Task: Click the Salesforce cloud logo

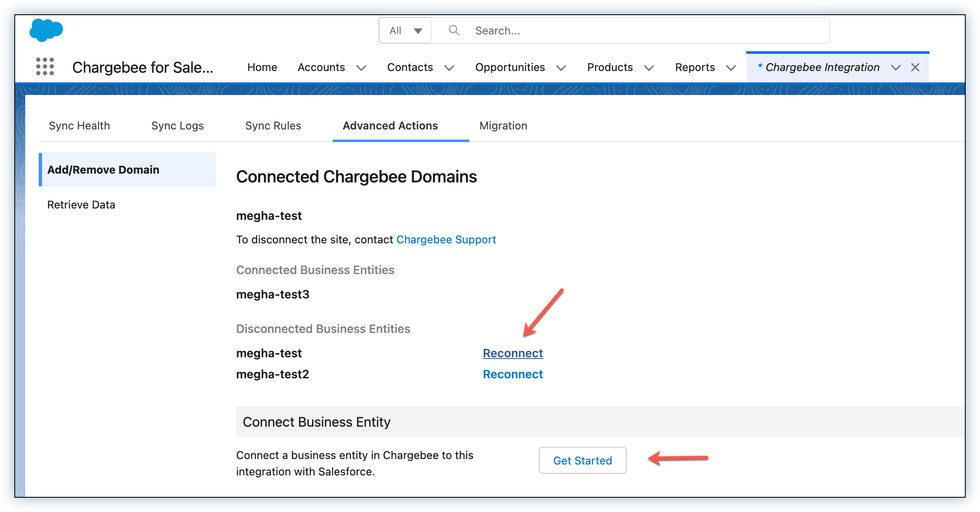Action: (46, 30)
